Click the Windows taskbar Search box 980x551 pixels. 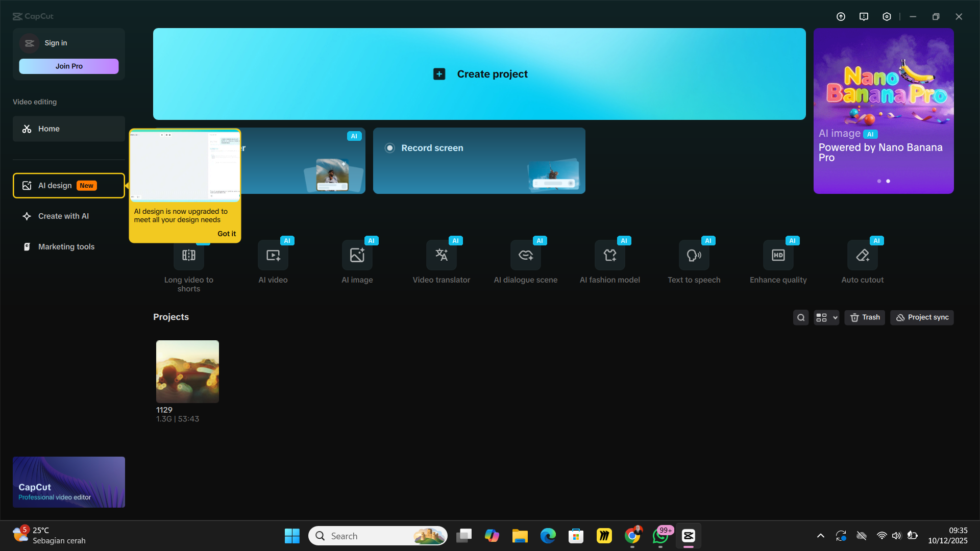click(367, 536)
